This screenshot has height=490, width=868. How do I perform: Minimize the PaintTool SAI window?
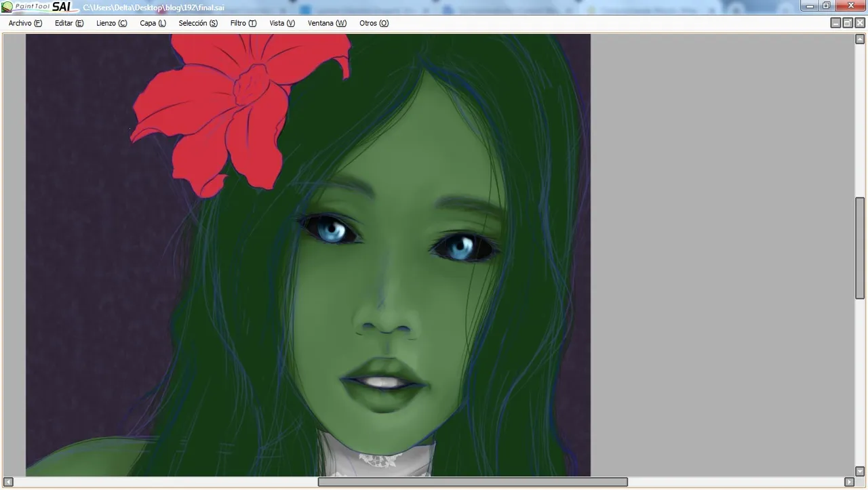(x=810, y=6)
